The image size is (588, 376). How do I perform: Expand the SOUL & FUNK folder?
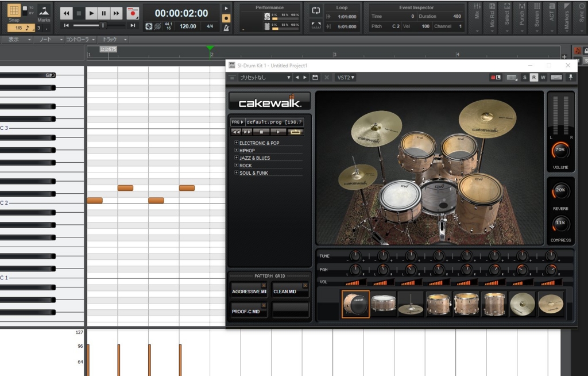pyautogui.click(x=236, y=172)
